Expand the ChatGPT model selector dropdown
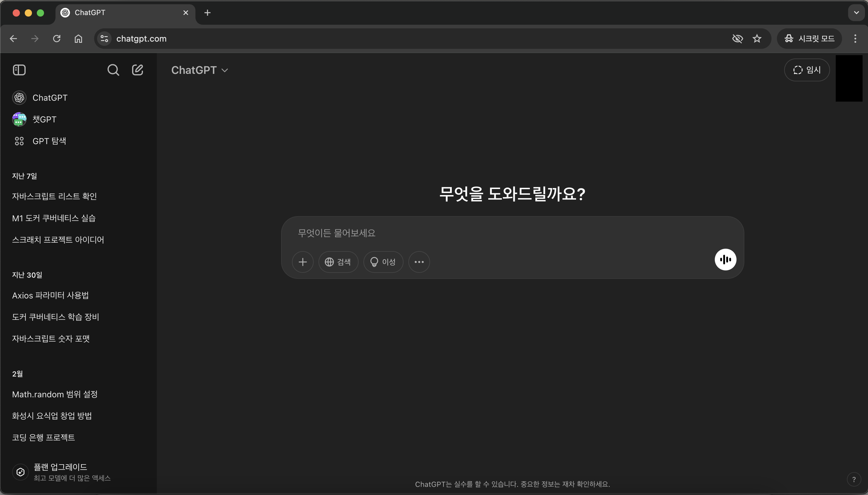The width and height of the screenshot is (868, 495). 200,70
